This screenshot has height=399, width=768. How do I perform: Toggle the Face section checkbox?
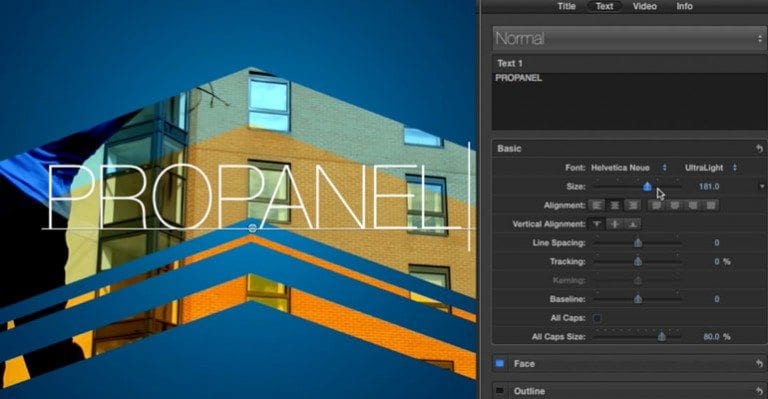(x=500, y=363)
